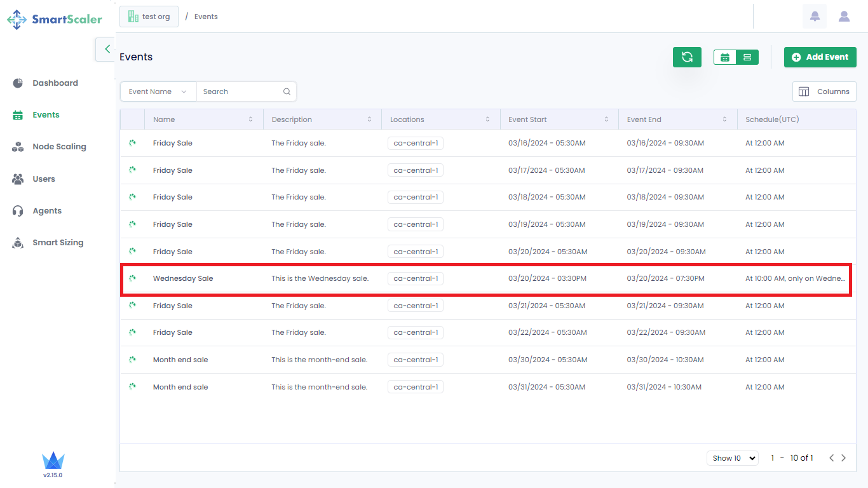Click status icon of Wednesday Sale row
Image resolution: width=868 pixels, height=488 pixels.
pyautogui.click(x=132, y=278)
